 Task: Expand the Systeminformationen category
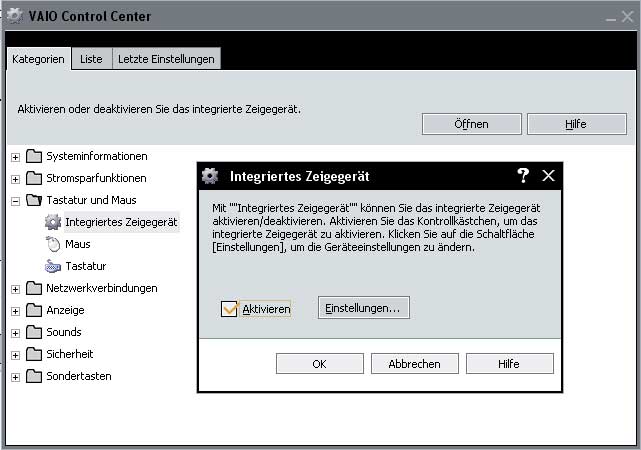16,157
